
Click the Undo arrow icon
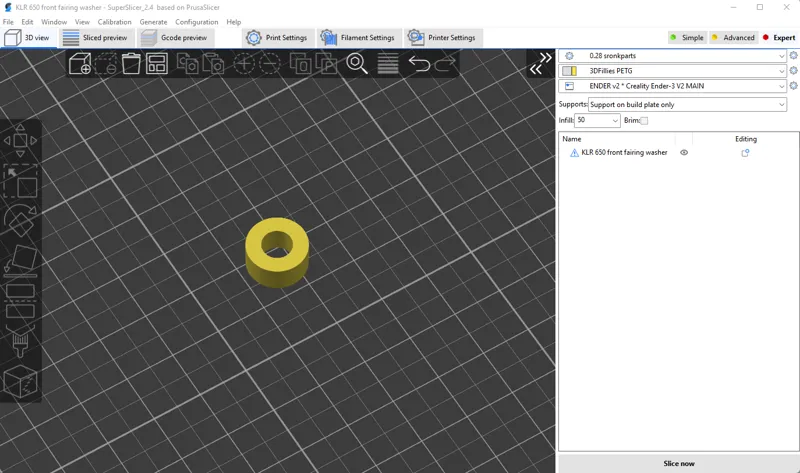point(419,64)
